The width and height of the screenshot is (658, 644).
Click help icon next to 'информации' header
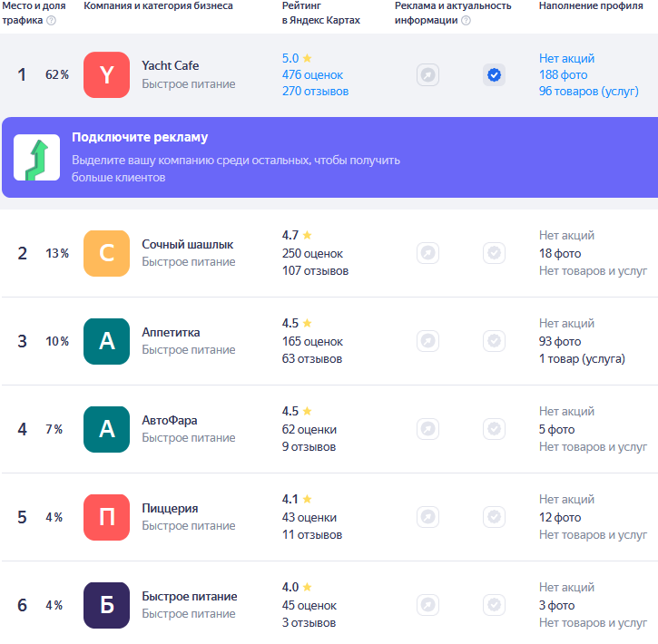466,20
